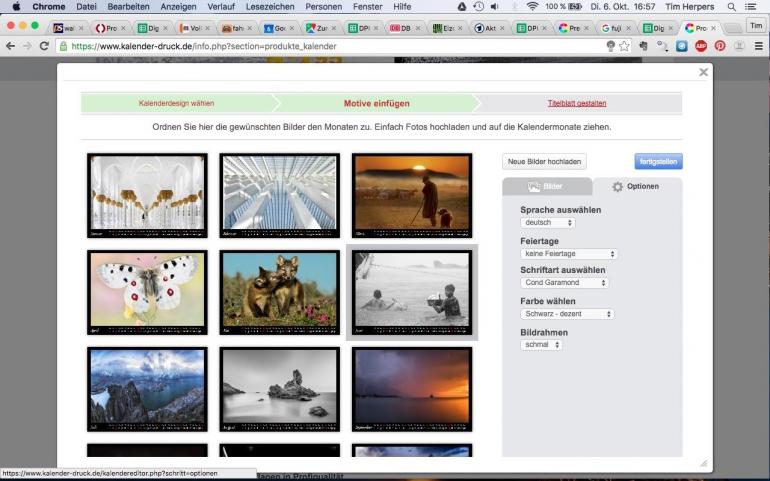This screenshot has height=481, width=770.
Task: Open the Wi-Fi status menu
Action: (x=532, y=6)
